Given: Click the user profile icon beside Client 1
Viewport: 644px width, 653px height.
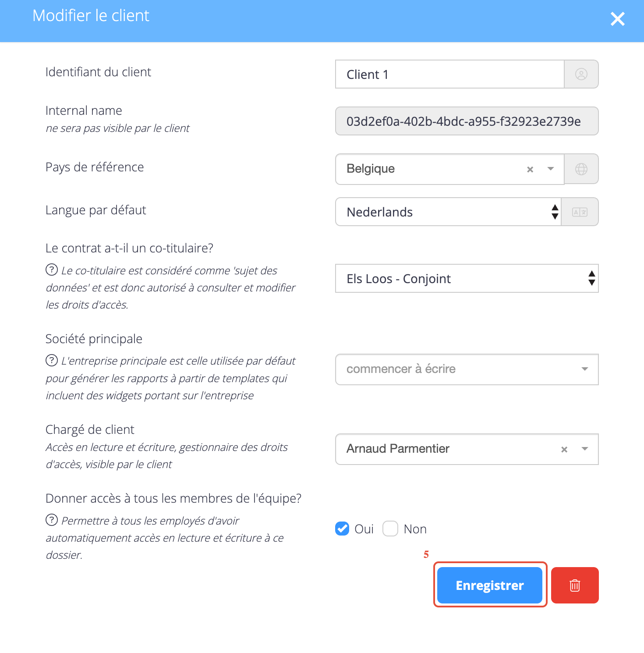Looking at the screenshot, I should [581, 74].
